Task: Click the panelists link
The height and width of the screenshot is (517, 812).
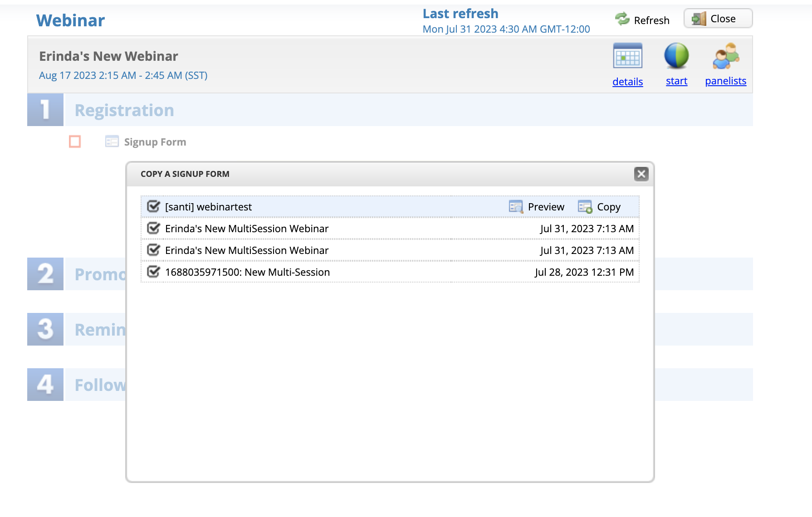Action: pyautogui.click(x=726, y=81)
